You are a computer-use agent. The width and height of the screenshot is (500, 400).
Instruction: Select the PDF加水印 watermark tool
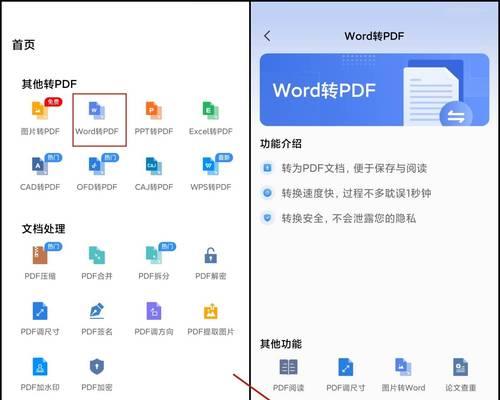(x=40, y=366)
